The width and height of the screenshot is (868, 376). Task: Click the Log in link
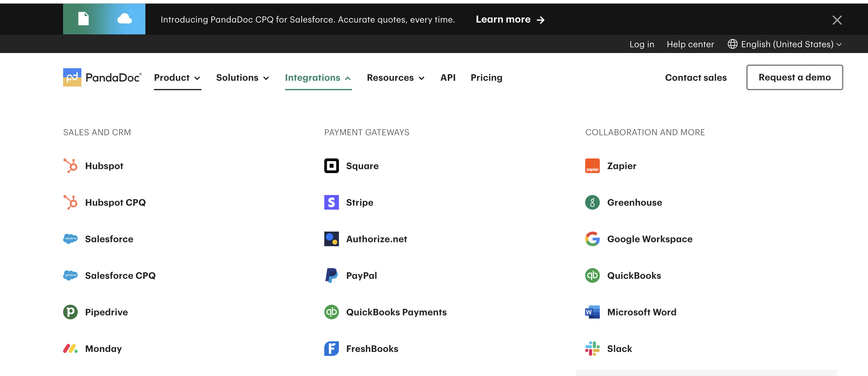click(x=642, y=44)
